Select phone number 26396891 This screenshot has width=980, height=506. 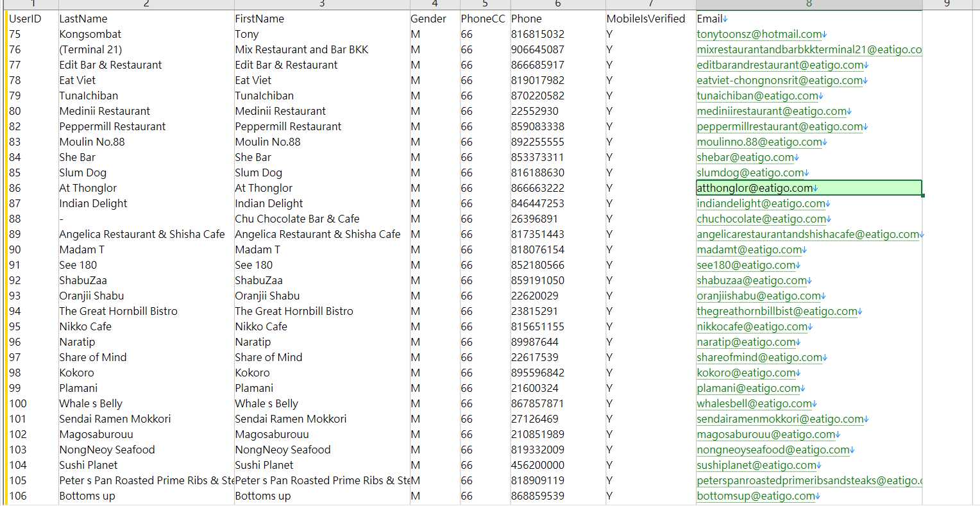pyautogui.click(x=558, y=219)
